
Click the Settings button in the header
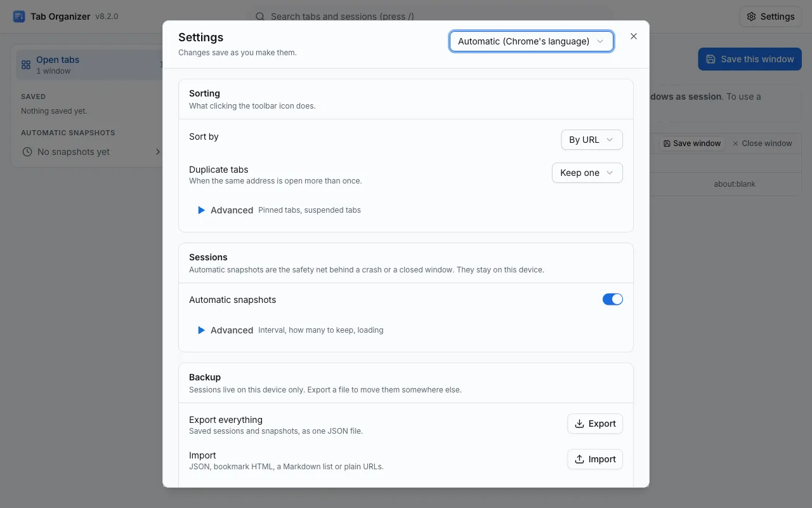point(771,17)
